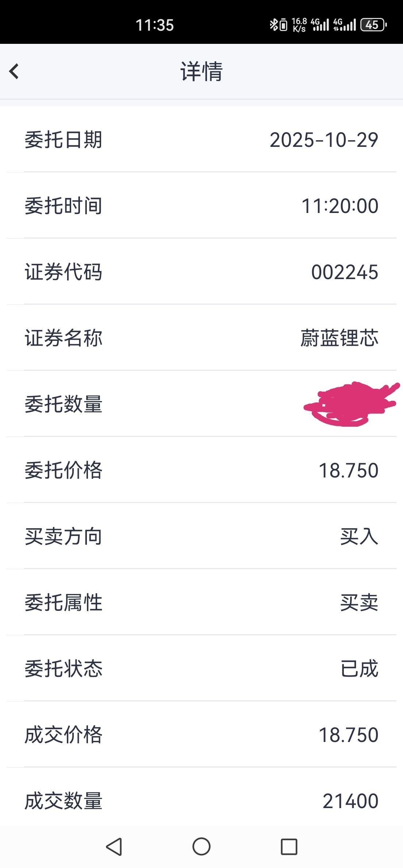Tap the 委托状态 value 已成
The height and width of the screenshot is (868, 403).
(x=359, y=669)
